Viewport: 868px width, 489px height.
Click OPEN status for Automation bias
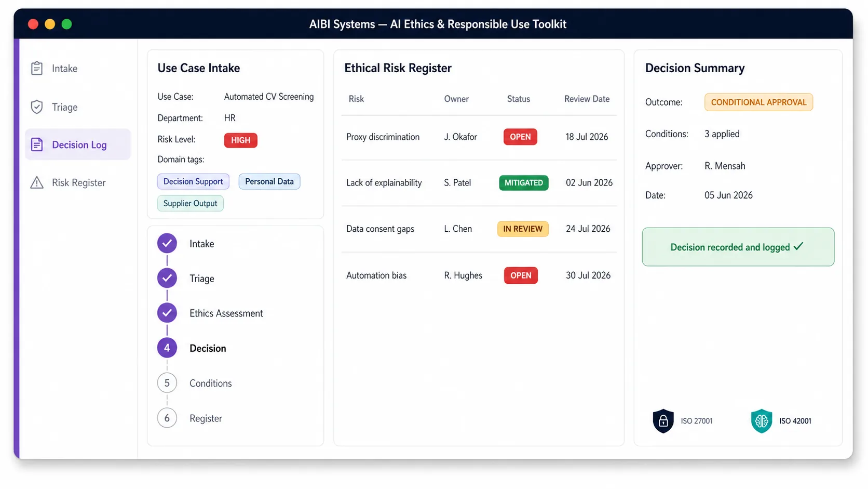pyautogui.click(x=521, y=275)
